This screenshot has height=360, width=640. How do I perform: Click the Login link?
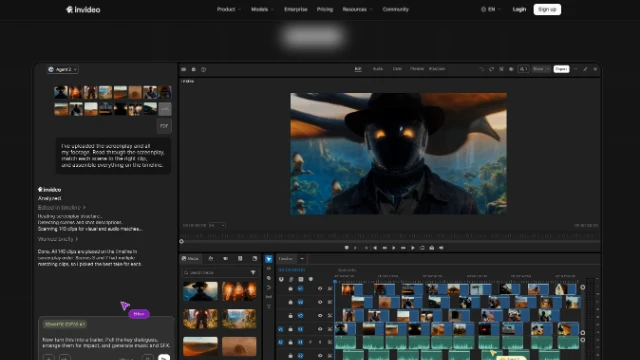pyautogui.click(x=519, y=9)
